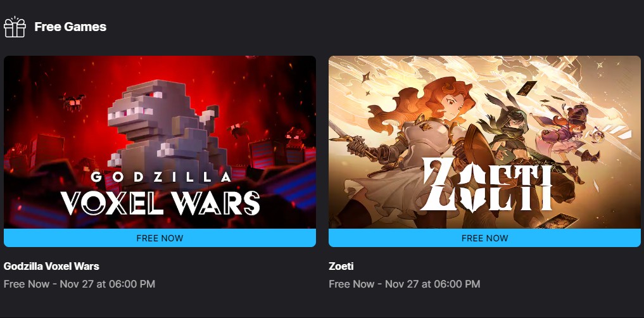Open the Zoeti cover artwork
The width and height of the screenshot is (644, 318).
point(484,142)
